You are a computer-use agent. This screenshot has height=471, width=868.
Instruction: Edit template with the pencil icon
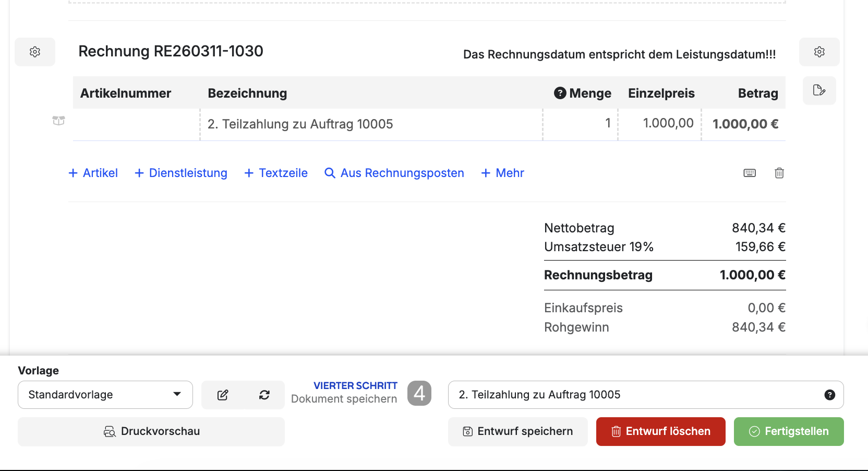(223, 395)
